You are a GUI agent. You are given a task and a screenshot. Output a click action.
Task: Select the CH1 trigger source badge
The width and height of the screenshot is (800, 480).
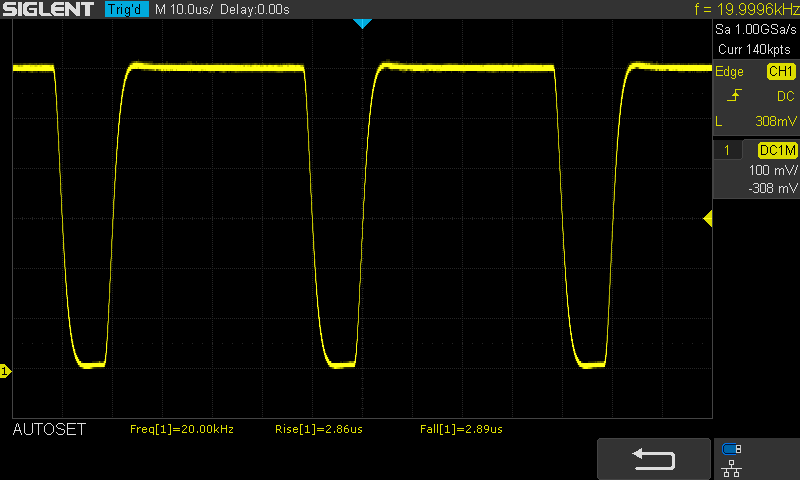click(781, 71)
